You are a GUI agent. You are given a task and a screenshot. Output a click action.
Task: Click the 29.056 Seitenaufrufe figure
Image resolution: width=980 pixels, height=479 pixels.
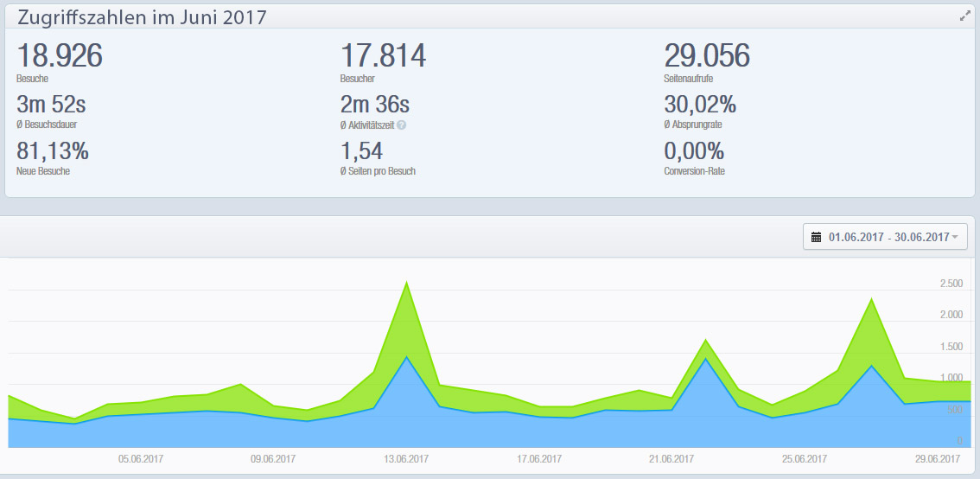(x=706, y=57)
